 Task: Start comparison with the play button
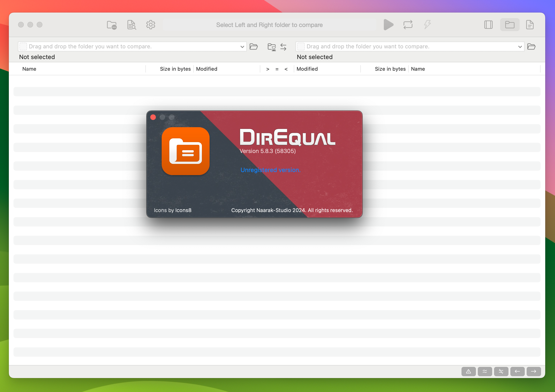(388, 25)
